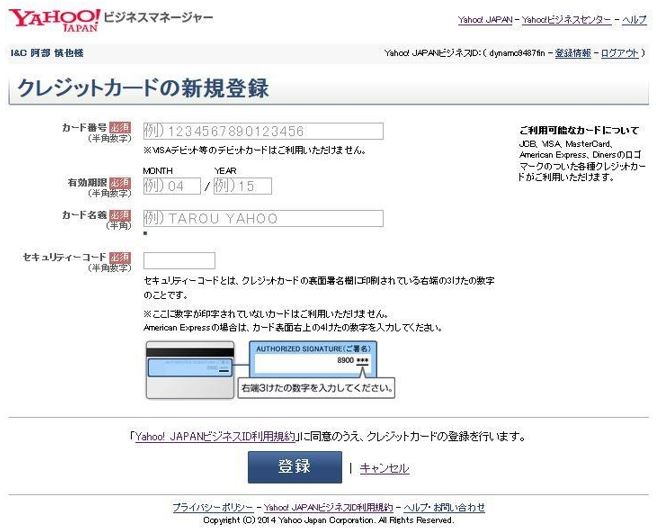Focus the カード番号 input field
This screenshot has height=529, width=656.
263,131
